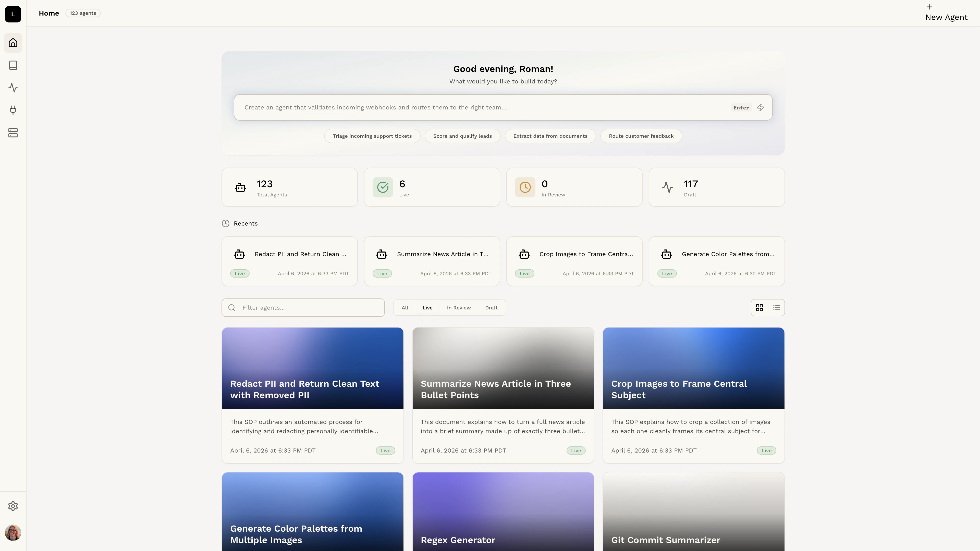Screen dimensions: 980x551
Task: Open the book library sidebar icon
Action: [13, 65]
